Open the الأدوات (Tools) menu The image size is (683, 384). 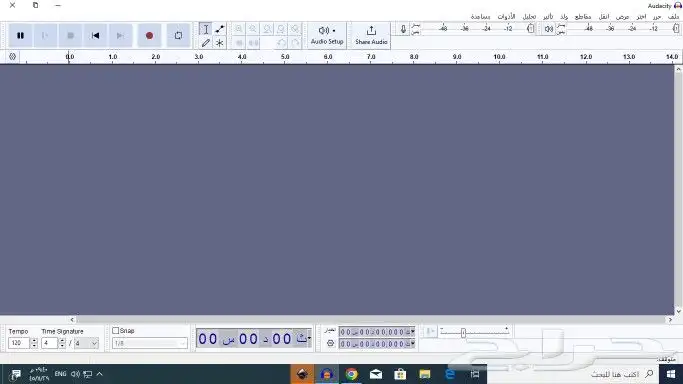coord(506,17)
